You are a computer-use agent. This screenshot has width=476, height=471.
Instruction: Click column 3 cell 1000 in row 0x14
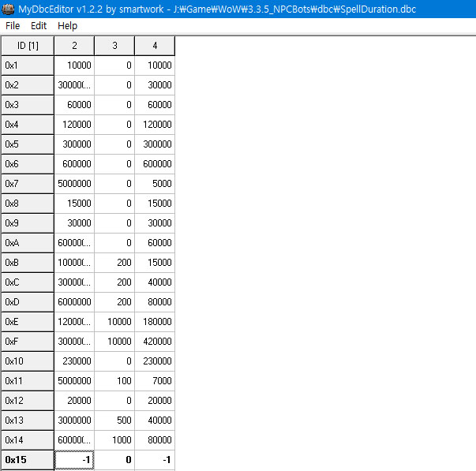(x=114, y=440)
